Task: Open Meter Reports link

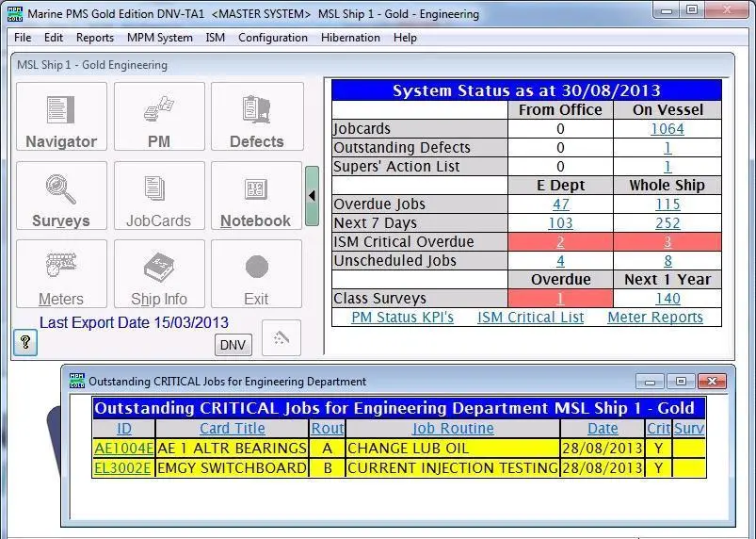Action: 655,317
